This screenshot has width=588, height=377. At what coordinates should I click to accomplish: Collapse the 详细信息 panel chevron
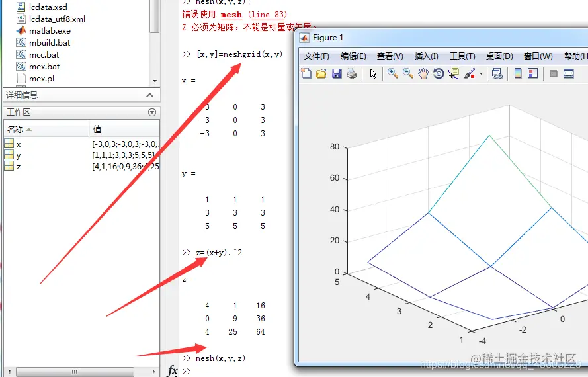150,95
